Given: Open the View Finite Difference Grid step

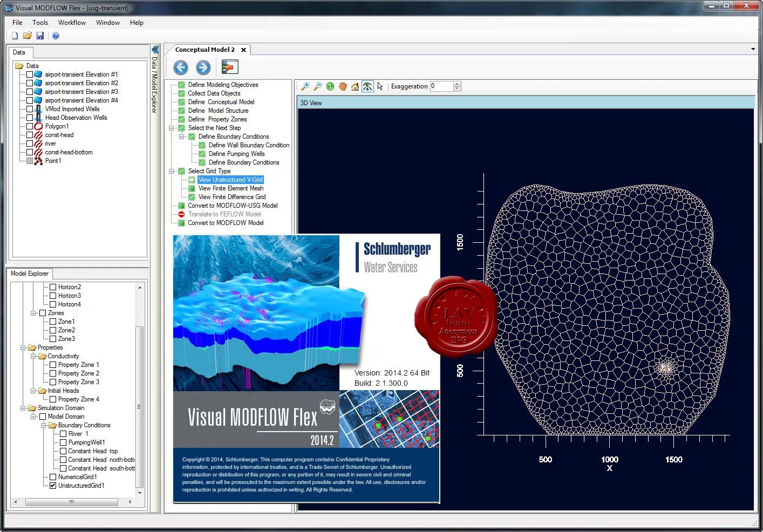Looking at the screenshot, I should coord(232,197).
